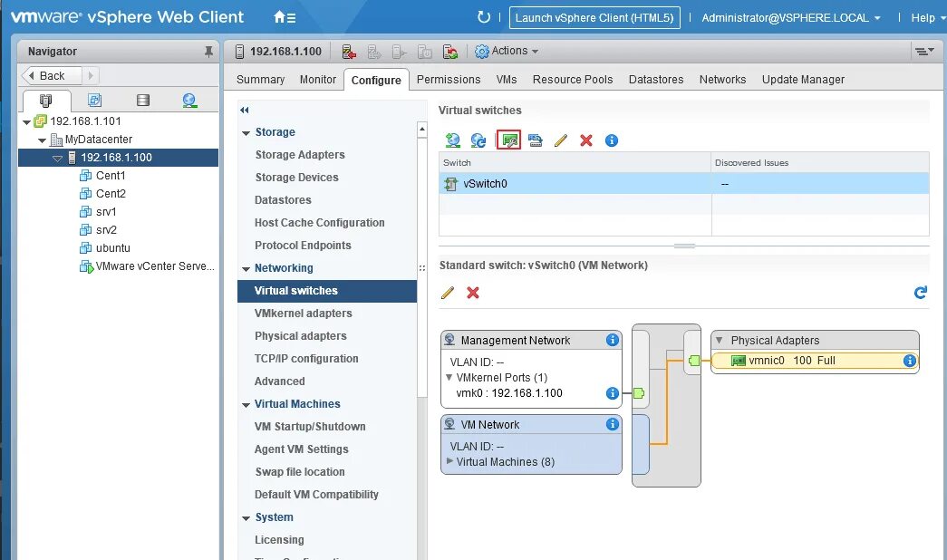Open the Actions dropdown
The height and width of the screenshot is (560, 947).
click(x=507, y=52)
